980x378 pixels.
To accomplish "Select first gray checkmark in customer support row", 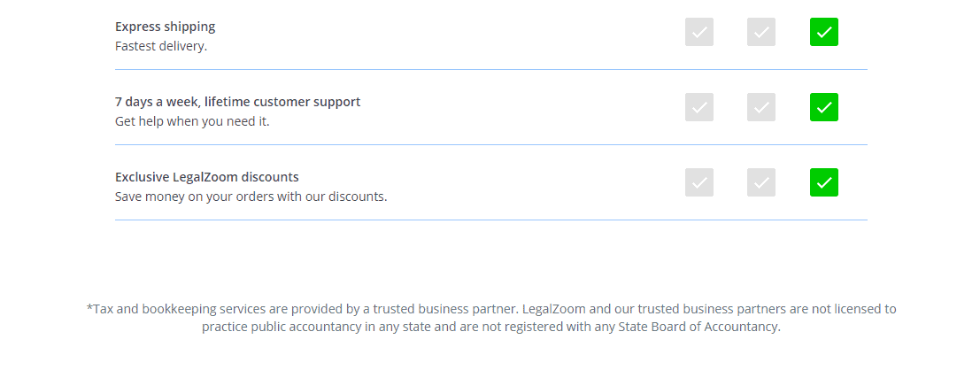I will [698, 107].
